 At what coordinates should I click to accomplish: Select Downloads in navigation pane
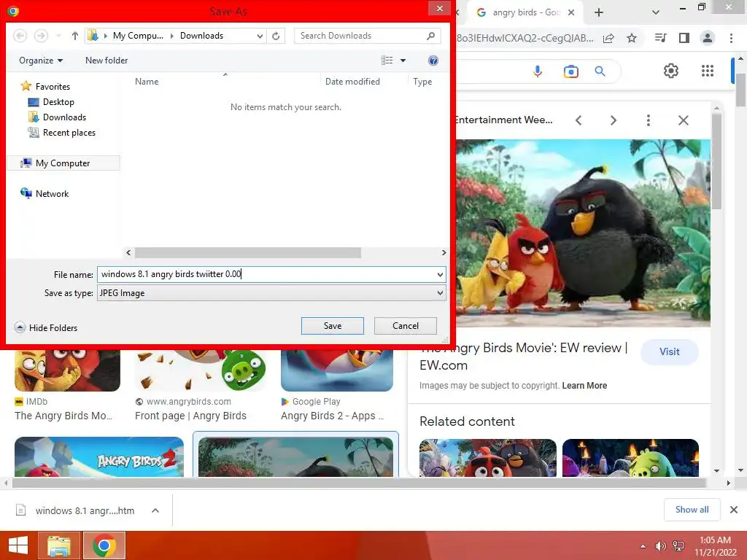[x=58, y=117]
